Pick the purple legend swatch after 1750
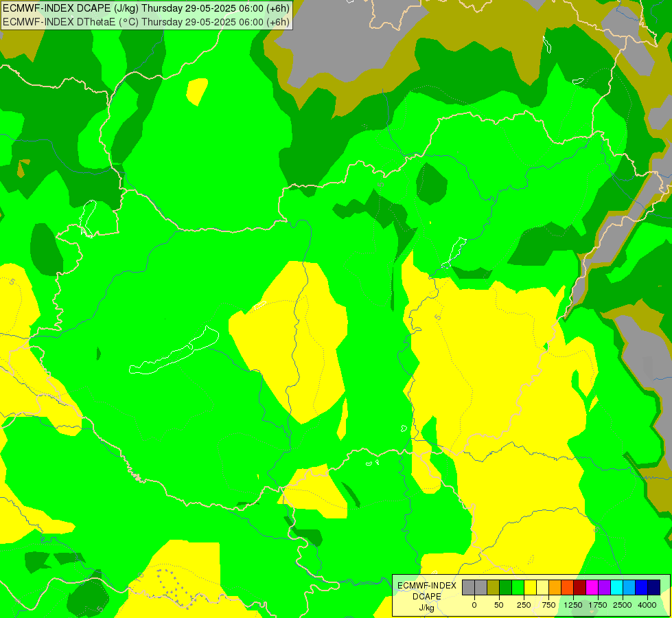672x618 pixels. tap(604, 587)
